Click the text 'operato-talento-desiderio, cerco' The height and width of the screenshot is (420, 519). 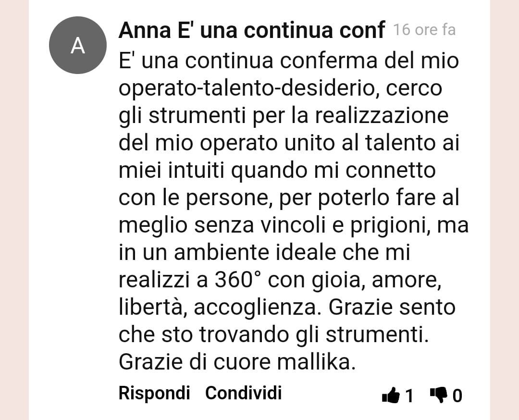click(280, 88)
